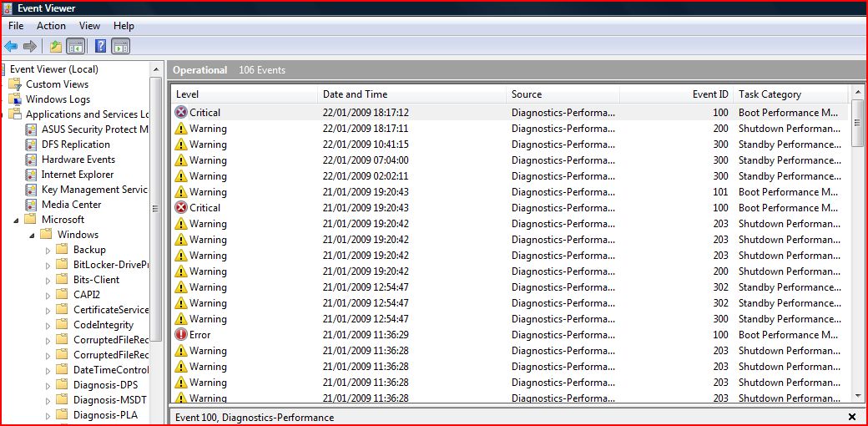This screenshot has height=426, width=868.
Task: Click the Diagnosis-DPS folder icon in the tree
Action: point(62,384)
